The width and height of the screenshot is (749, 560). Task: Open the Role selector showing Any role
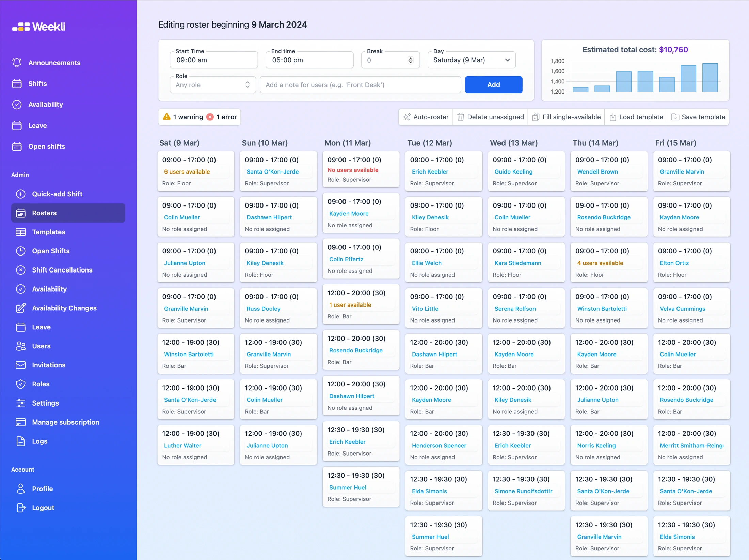[213, 85]
